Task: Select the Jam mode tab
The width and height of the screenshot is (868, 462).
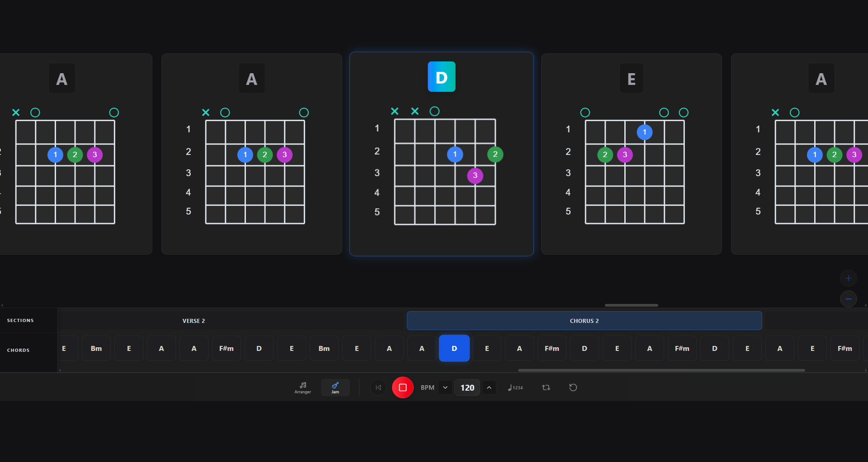Action: (335, 387)
